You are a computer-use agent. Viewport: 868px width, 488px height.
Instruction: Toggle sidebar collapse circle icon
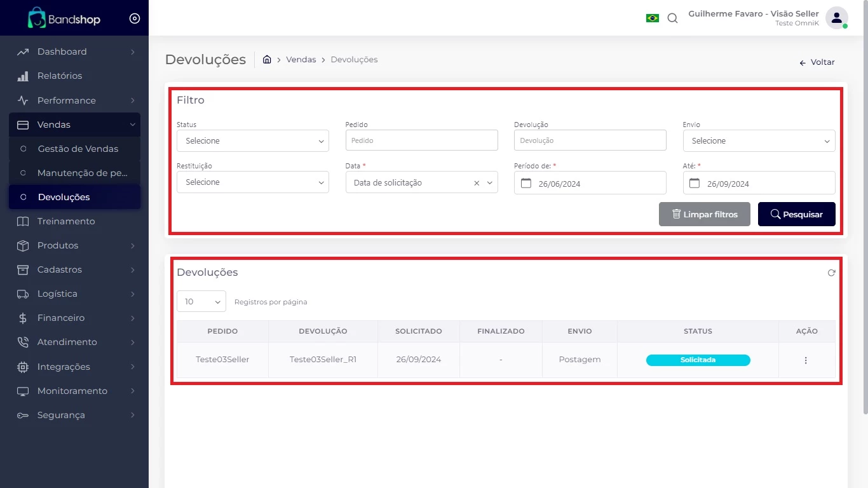point(135,18)
